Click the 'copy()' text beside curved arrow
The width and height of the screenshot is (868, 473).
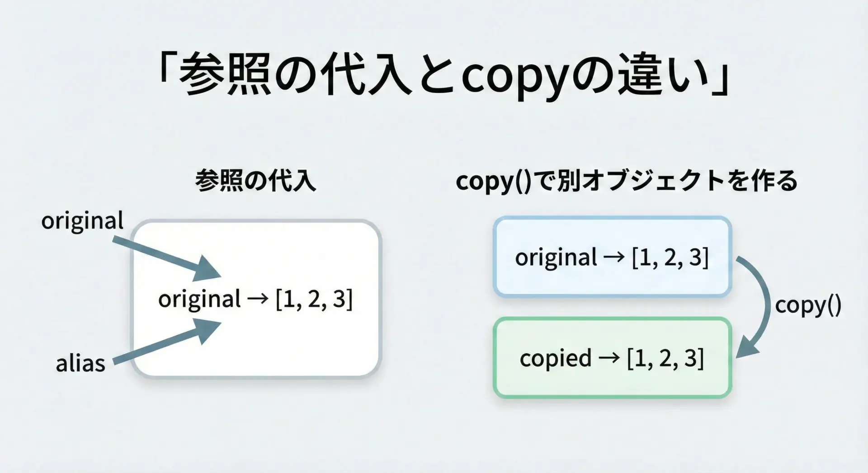[x=808, y=305]
